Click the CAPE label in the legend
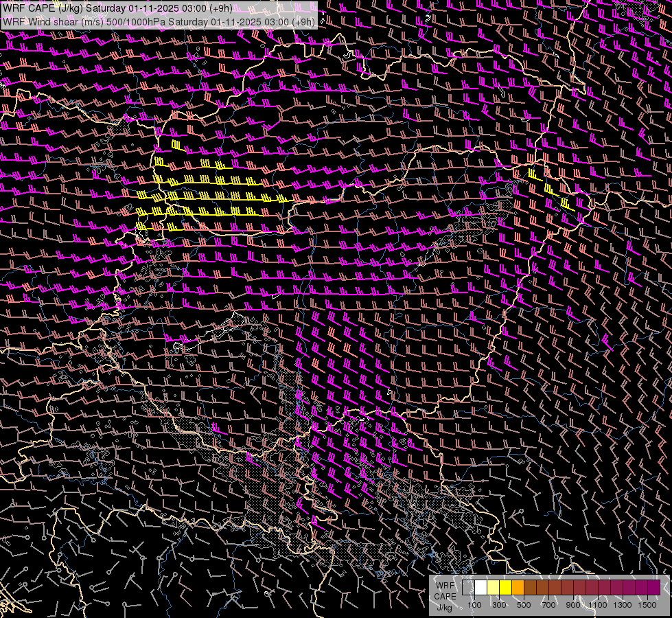 [x=445, y=597]
